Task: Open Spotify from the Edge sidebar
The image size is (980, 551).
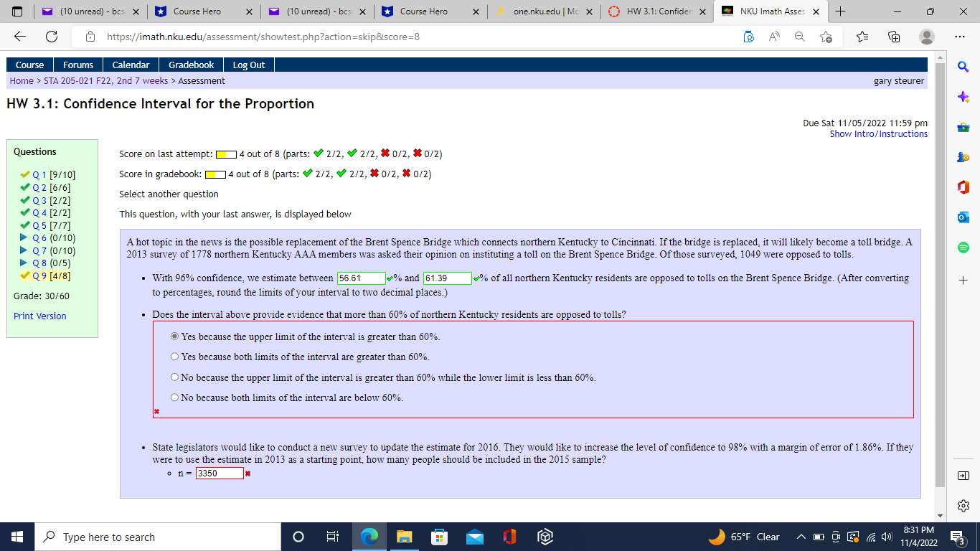Action: click(x=963, y=245)
